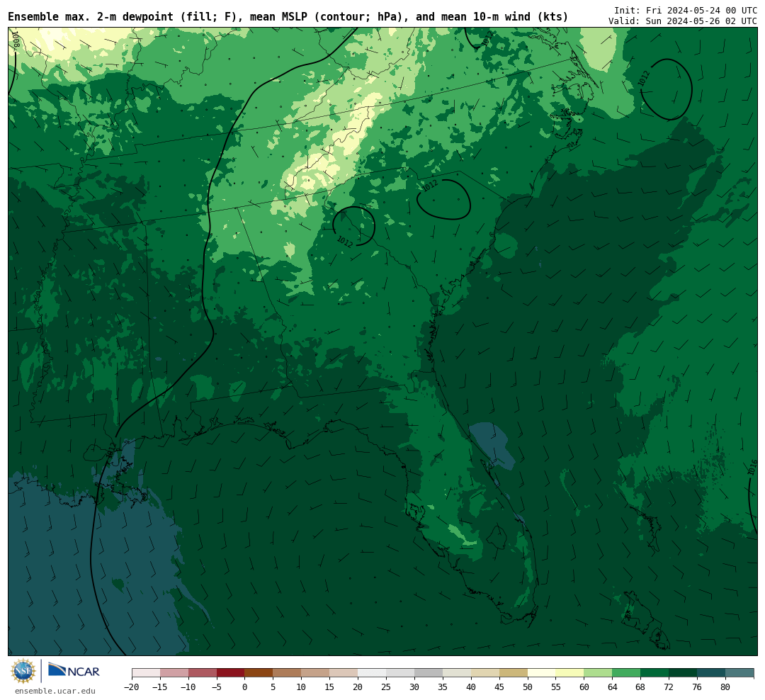Screen dimensions: 765x700
Task: Click the khaki swatch between 45 and 50
Action: pos(514,673)
